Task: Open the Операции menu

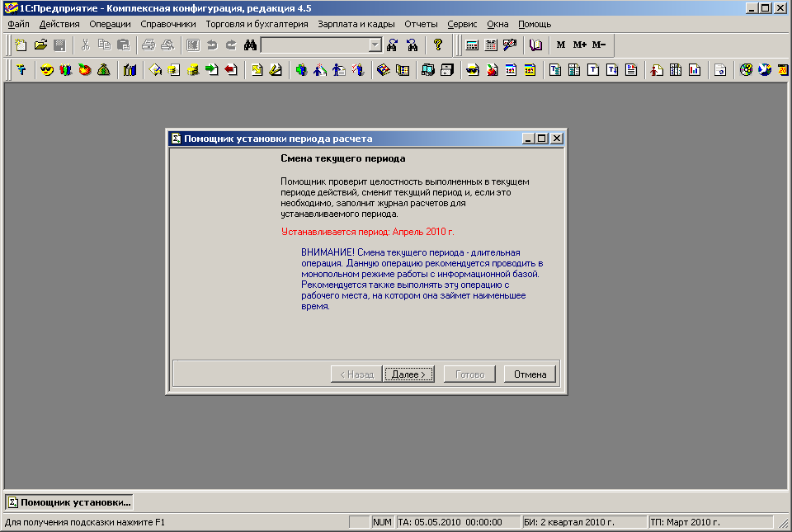Action: coord(110,24)
